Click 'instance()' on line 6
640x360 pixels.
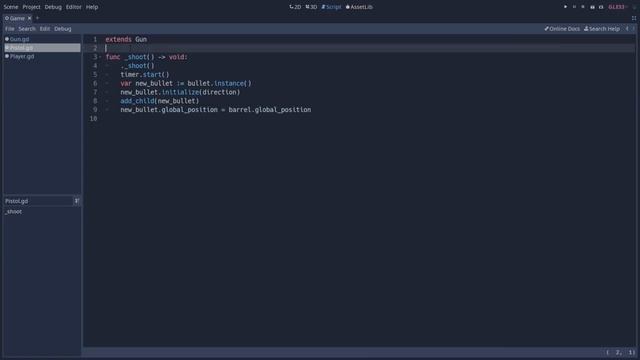(233, 84)
